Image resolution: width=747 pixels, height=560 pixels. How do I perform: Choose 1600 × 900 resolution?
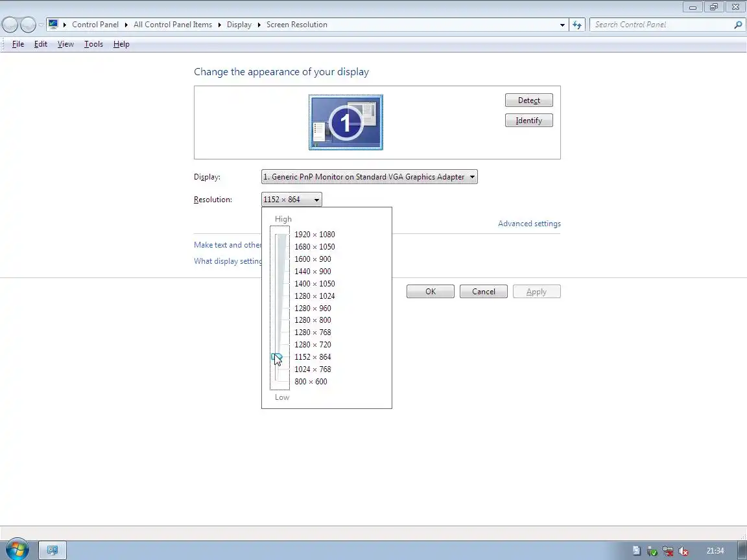tap(313, 259)
